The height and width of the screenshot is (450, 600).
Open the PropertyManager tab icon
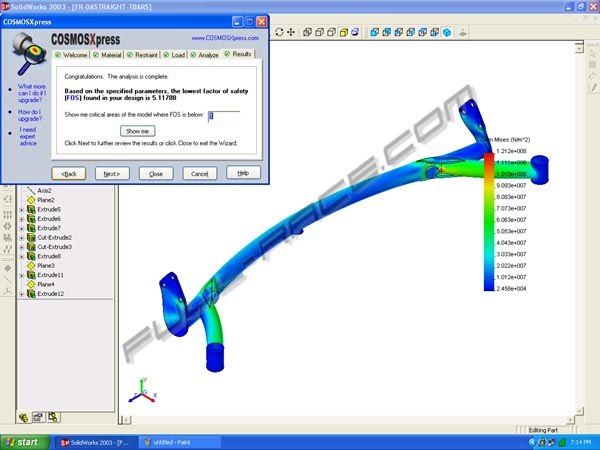pos(38,417)
